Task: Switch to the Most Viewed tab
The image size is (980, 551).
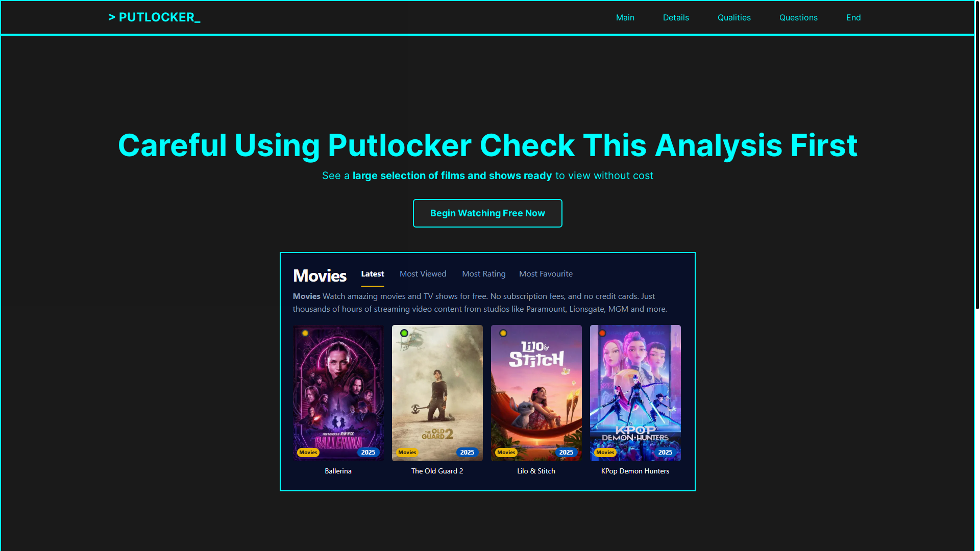Action: [423, 274]
